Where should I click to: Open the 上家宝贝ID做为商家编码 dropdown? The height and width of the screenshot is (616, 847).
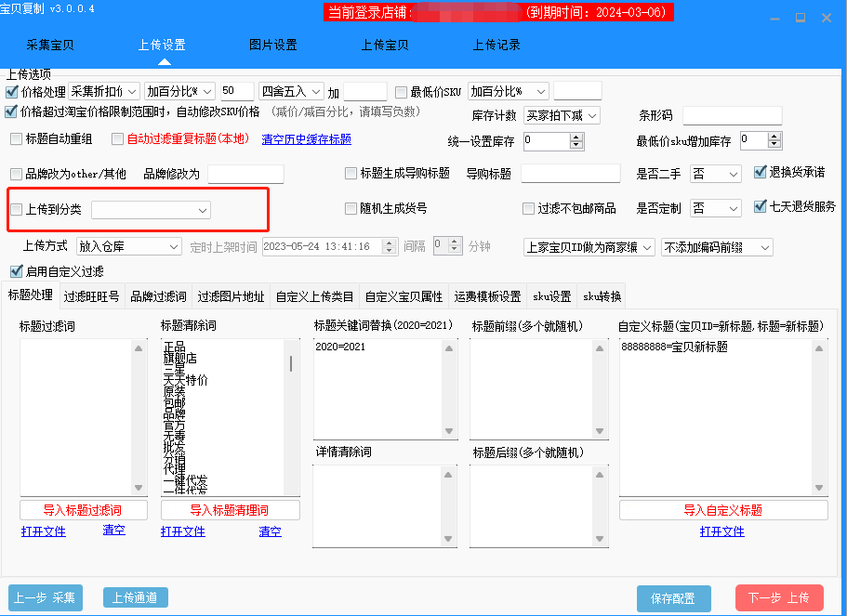(589, 247)
